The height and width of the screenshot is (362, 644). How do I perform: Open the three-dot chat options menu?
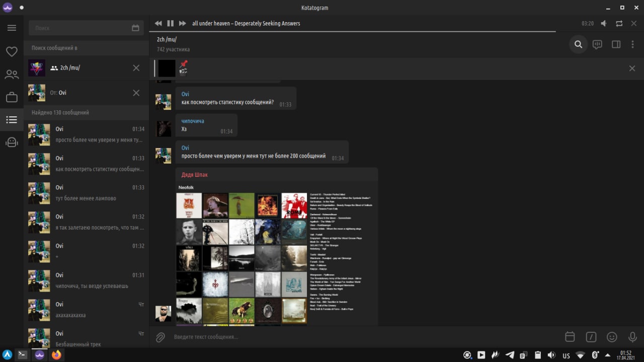coord(633,44)
